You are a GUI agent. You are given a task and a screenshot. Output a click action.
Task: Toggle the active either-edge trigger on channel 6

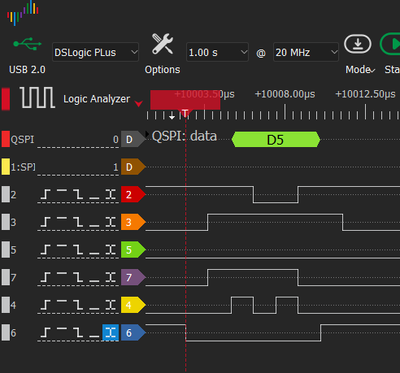[110, 333]
